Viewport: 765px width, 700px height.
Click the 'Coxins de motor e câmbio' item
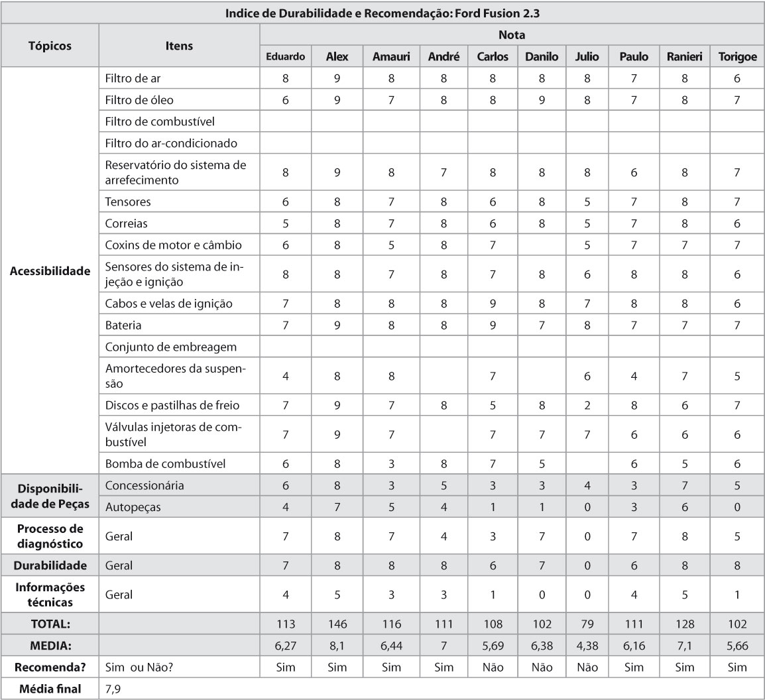tap(173, 245)
